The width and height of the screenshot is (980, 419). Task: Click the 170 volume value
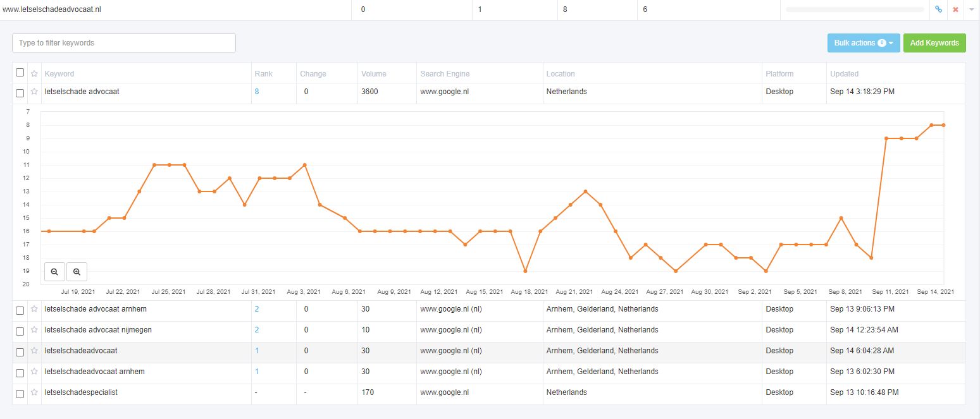[x=368, y=392]
